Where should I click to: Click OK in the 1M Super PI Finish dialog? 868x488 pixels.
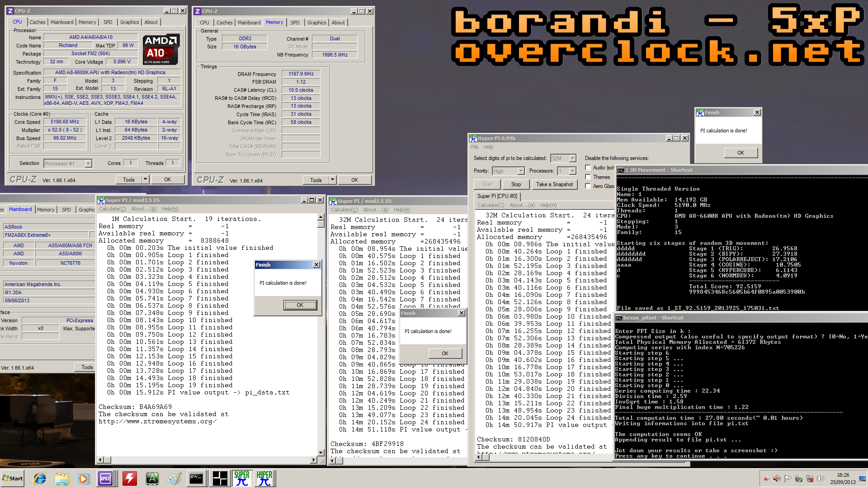coord(300,305)
